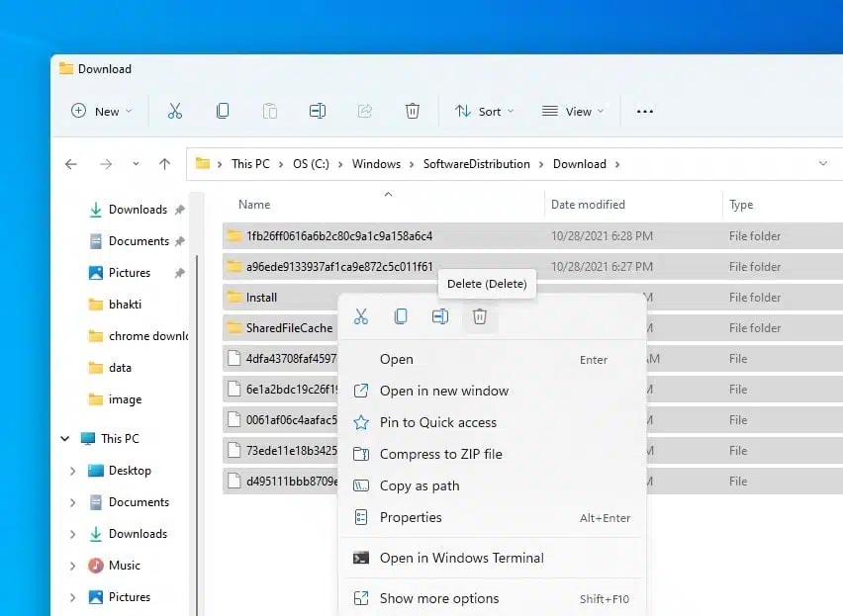Click the Delete trash icon in the context menu
The width and height of the screenshot is (843, 616).
(x=480, y=316)
